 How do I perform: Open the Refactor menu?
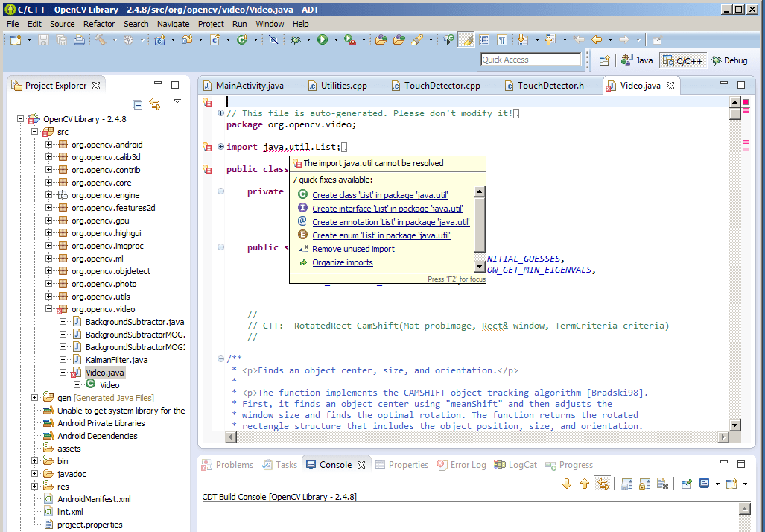(x=98, y=23)
